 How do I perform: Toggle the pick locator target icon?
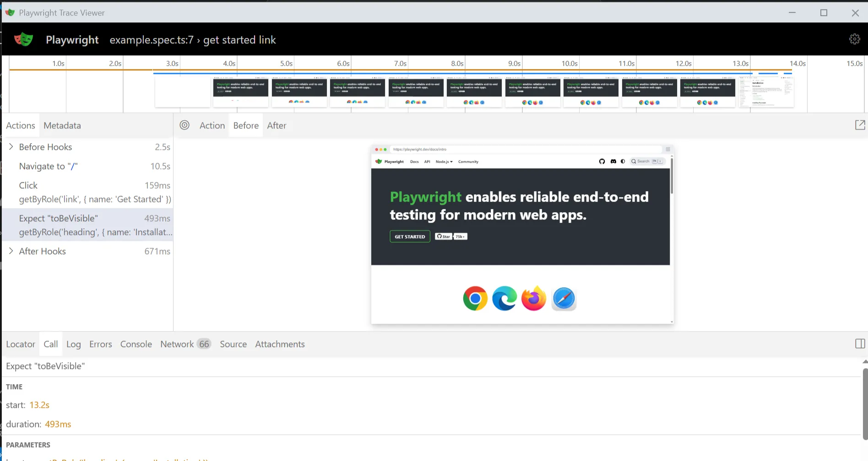click(184, 125)
